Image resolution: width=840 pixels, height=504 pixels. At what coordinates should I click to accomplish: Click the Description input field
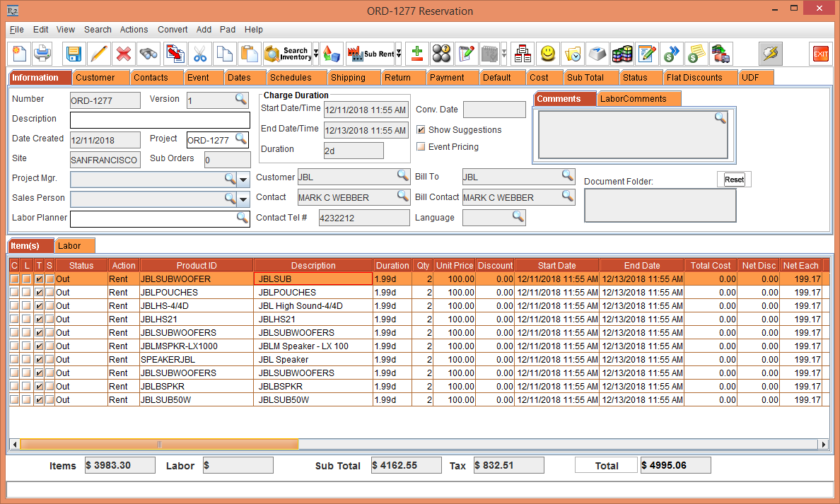point(160,120)
